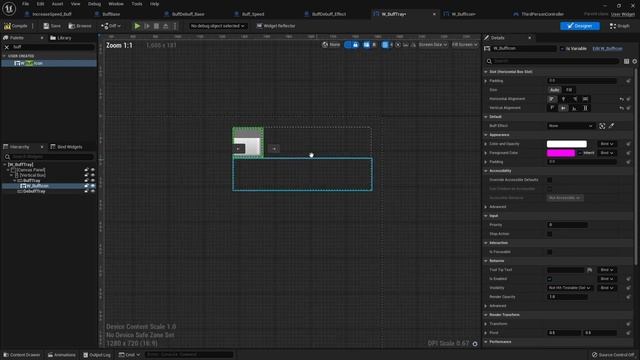Open the Diff dropdown
Viewport: 640px width, 360px height.
(x=111, y=26)
